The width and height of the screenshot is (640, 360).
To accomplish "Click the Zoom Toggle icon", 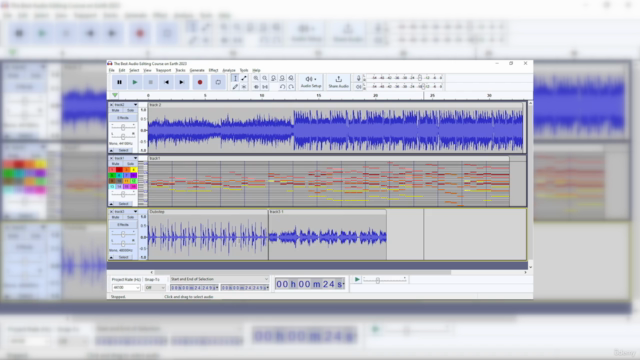I will coord(291,78).
